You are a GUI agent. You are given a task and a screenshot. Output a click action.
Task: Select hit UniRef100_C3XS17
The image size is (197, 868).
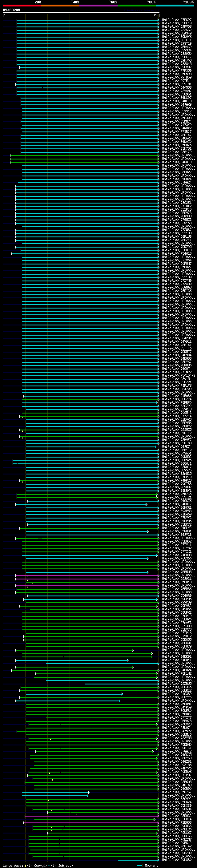coord(177,111)
